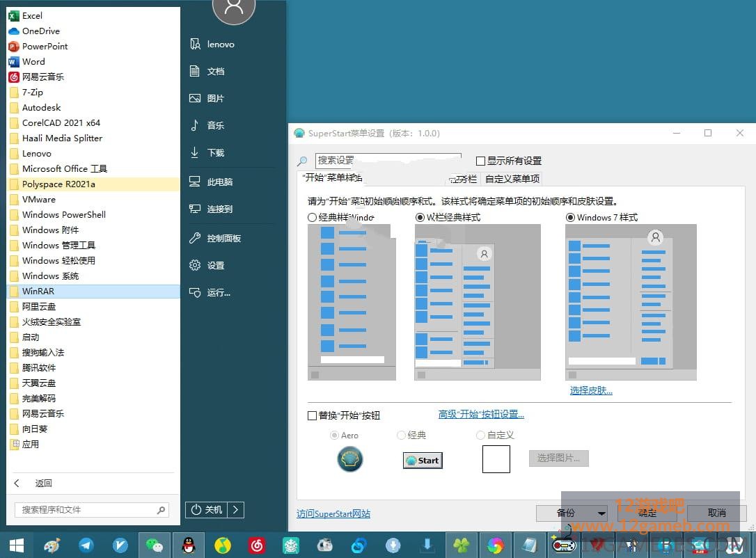
Task: Click the 取消 button
Action: pyautogui.click(x=717, y=513)
